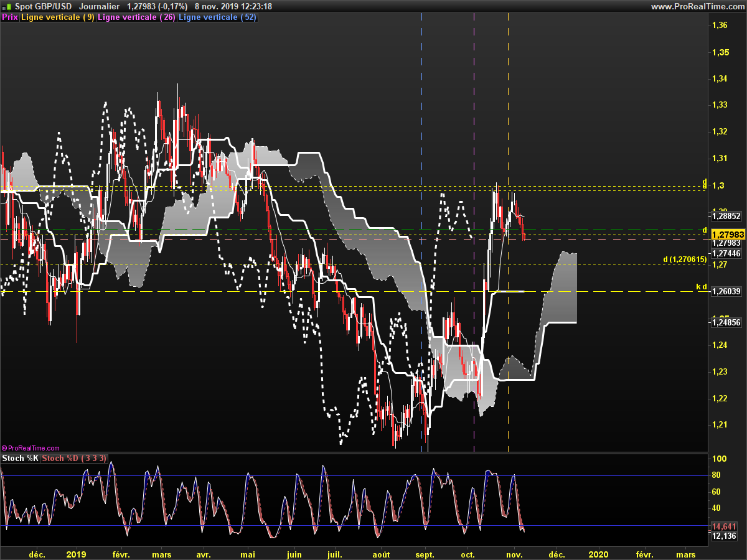This screenshot has width=747, height=560.
Task: Open the Stoch %D (3 3 3) label
Action: 75,459
